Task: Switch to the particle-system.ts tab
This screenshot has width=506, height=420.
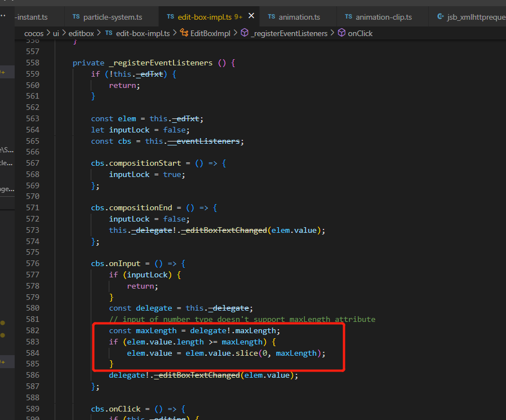Action: (x=112, y=17)
